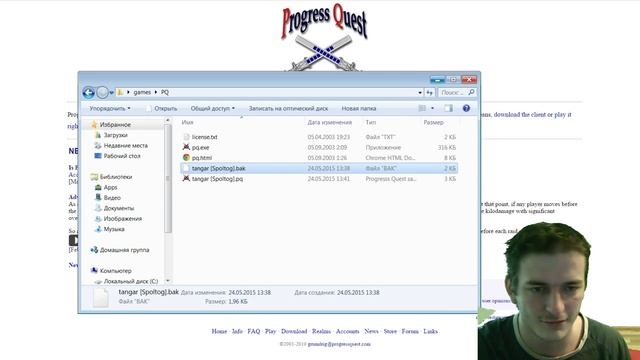Go back with the Explorer back arrow

point(88,93)
